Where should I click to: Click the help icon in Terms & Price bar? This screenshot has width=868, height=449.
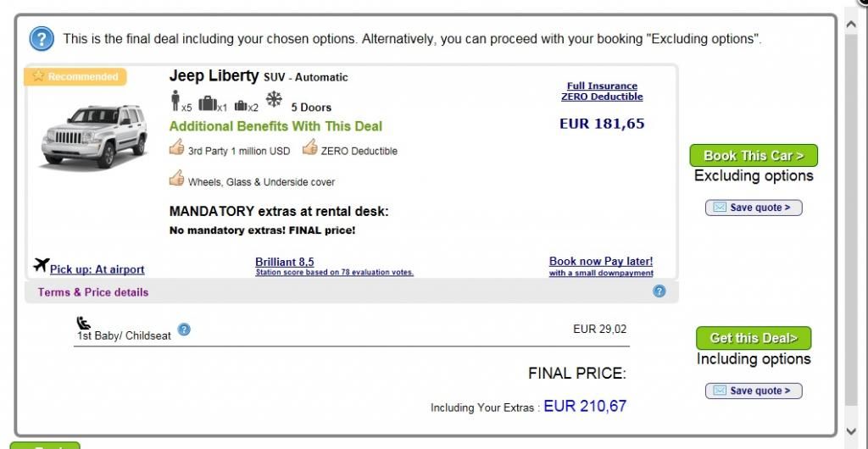(x=659, y=291)
